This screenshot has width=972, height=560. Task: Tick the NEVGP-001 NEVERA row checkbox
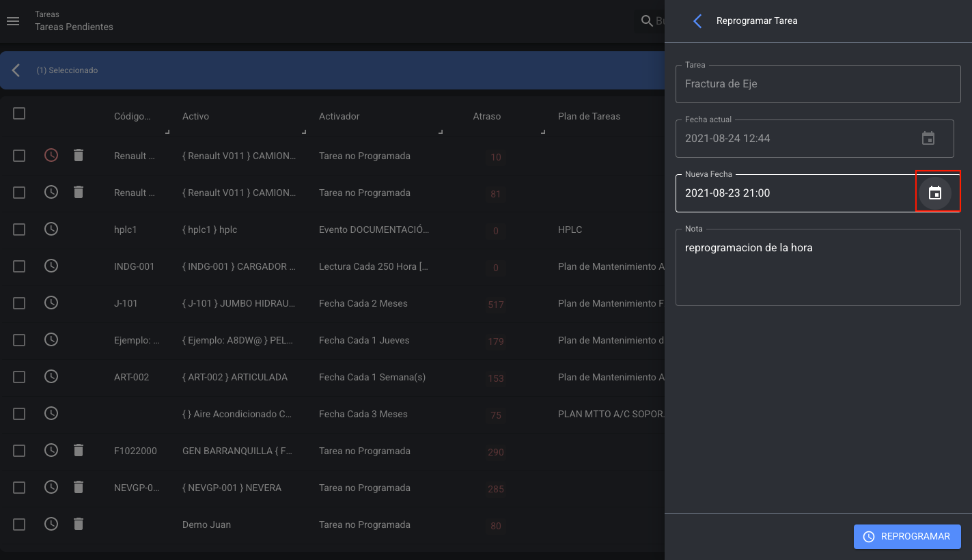click(x=19, y=488)
